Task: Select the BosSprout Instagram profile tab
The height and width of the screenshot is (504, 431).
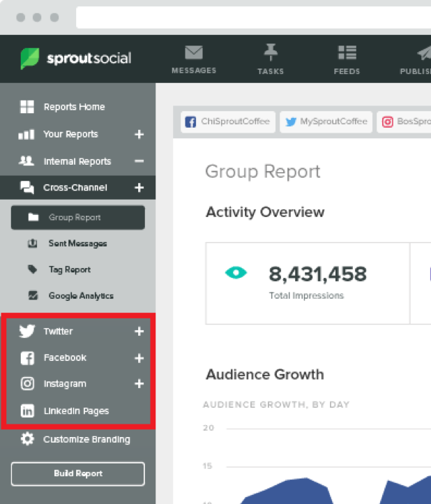Action: pos(404,122)
